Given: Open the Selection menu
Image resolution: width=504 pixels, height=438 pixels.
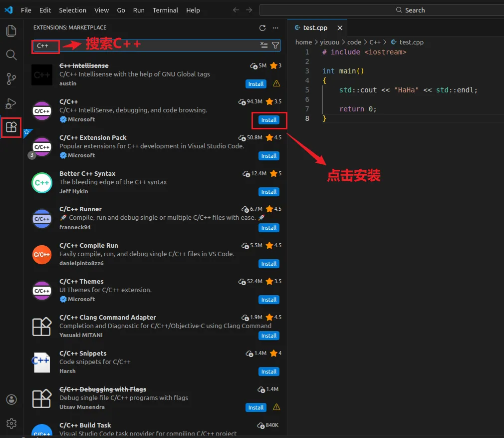Looking at the screenshot, I should [73, 10].
